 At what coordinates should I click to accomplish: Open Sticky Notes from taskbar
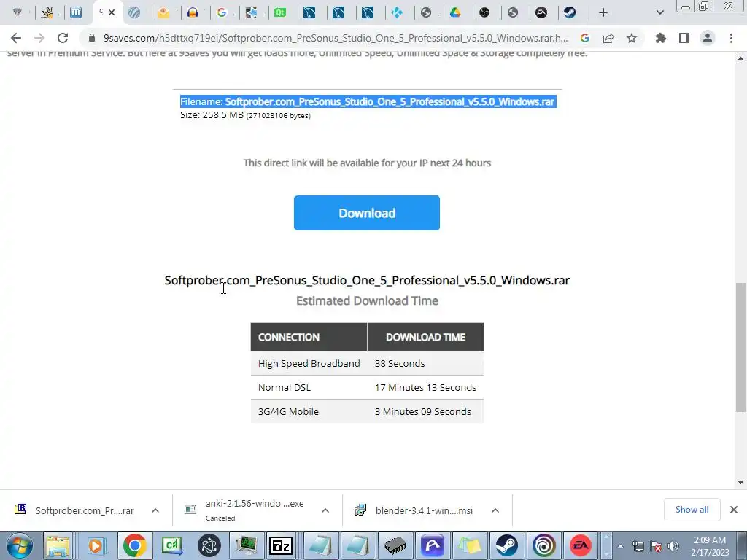click(x=469, y=545)
